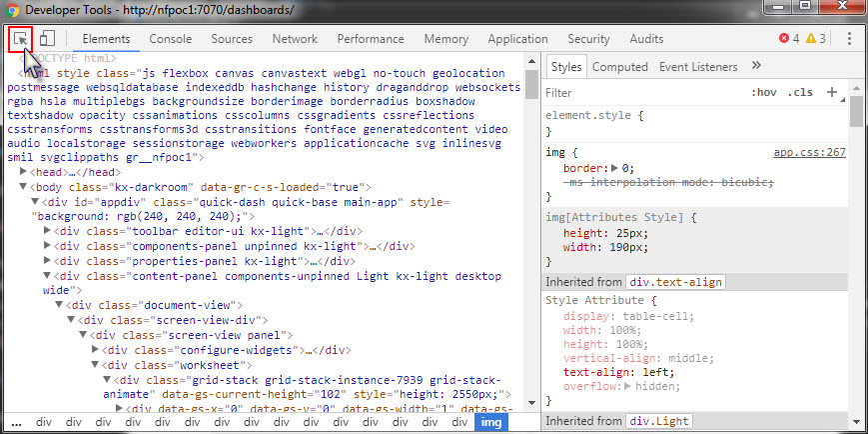Screen dimensions: 868x434
Task: Click the Styles pane vertical scrollbar
Action: (856, 110)
